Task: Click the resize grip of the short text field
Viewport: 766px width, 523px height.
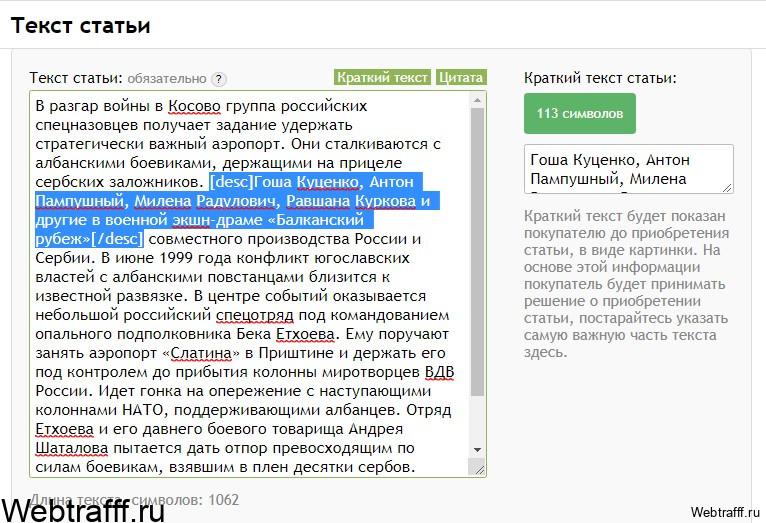Action: point(727,187)
